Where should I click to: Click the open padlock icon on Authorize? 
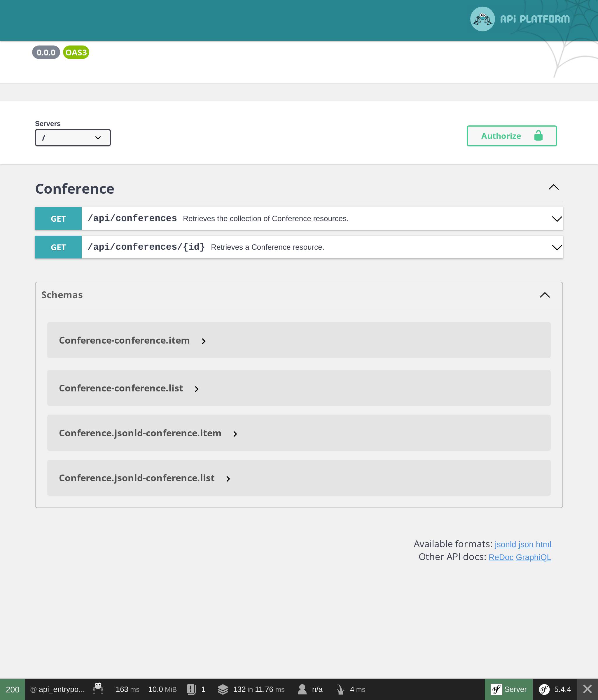(538, 136)
